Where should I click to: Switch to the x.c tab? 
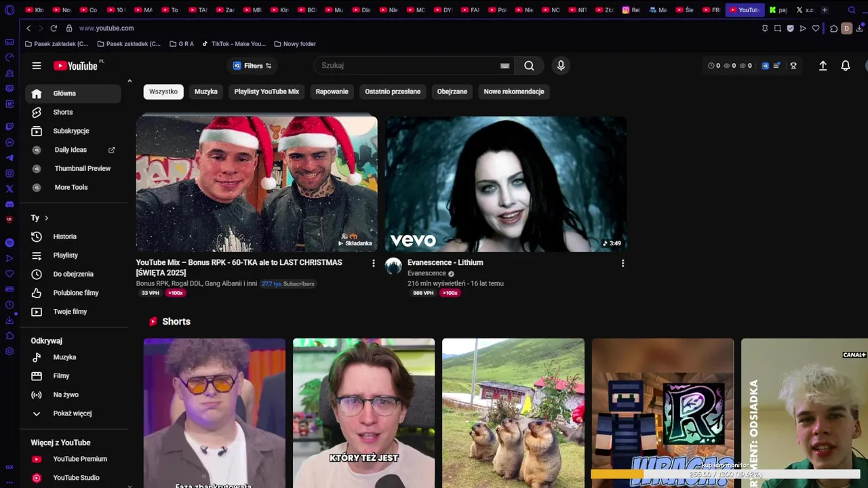pyautogui.click(x=804, y=10)
